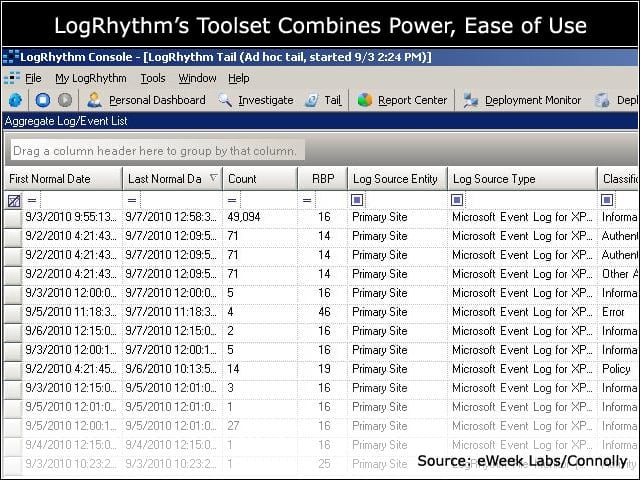
Task: Click equals operator in First Normal Date filter
Action: 32,200
